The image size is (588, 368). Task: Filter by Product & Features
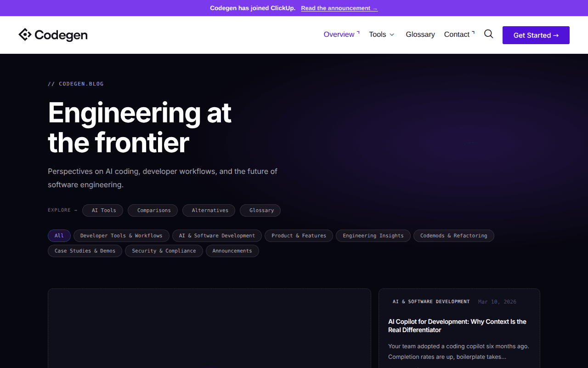[299, 236]
